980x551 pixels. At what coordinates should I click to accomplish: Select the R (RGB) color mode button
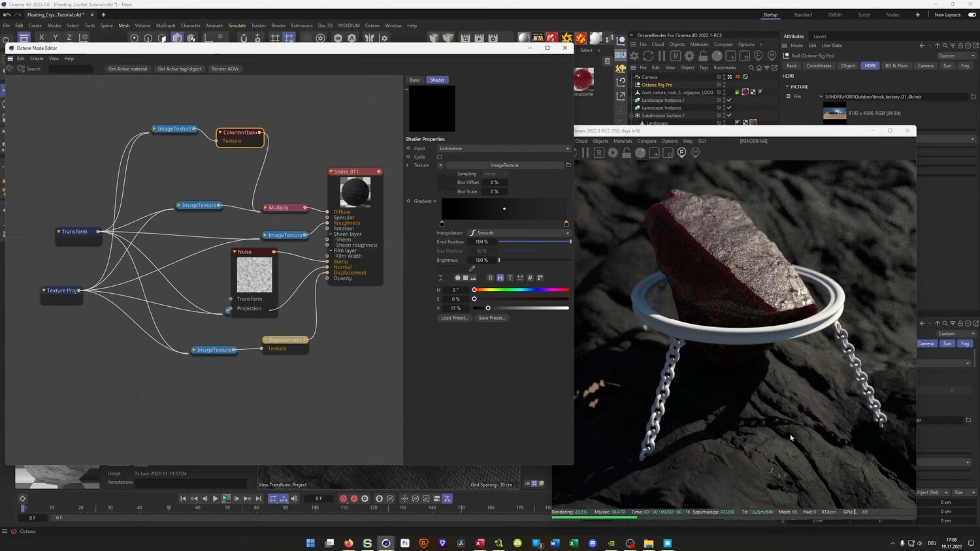491,278
